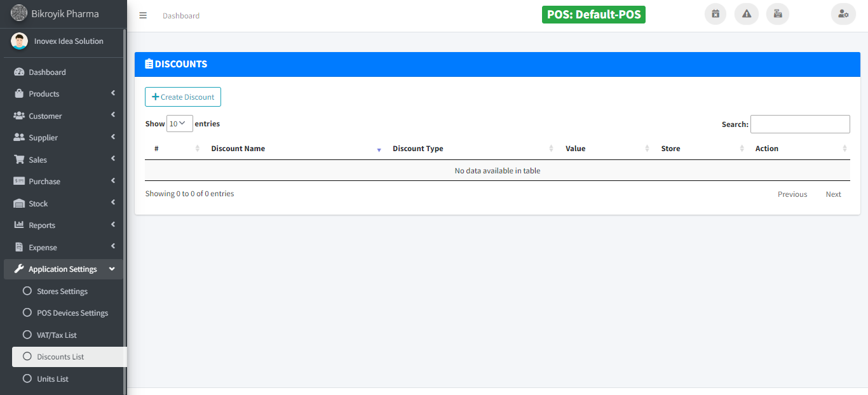Image resolution: width=868 pixels, height=395 pixels.
Task: Open the user settings icon at top right
Action: 843,14
